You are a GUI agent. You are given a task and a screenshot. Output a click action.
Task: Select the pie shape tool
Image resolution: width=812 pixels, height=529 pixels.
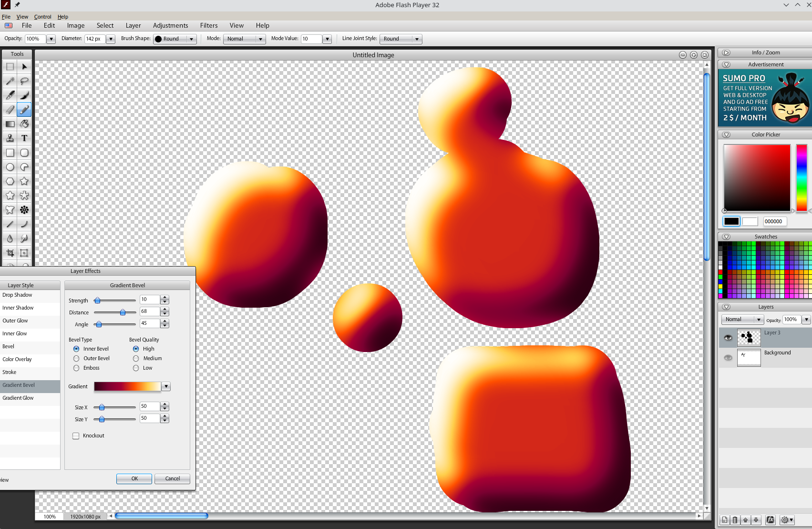click(x=24, y=167)
